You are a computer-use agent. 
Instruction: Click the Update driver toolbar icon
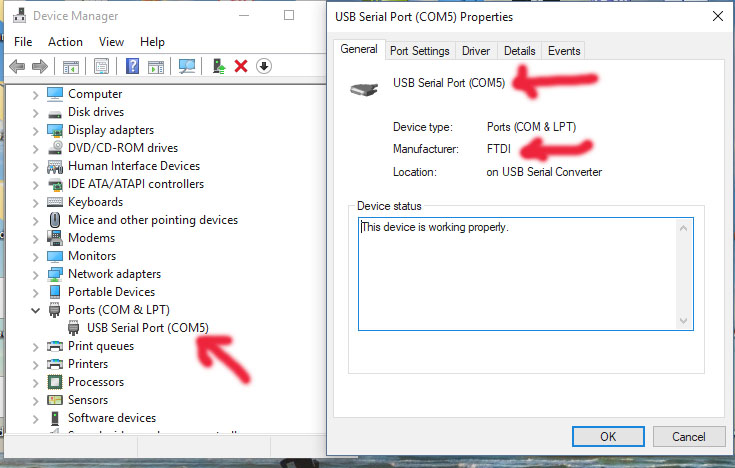click(218, 66)
